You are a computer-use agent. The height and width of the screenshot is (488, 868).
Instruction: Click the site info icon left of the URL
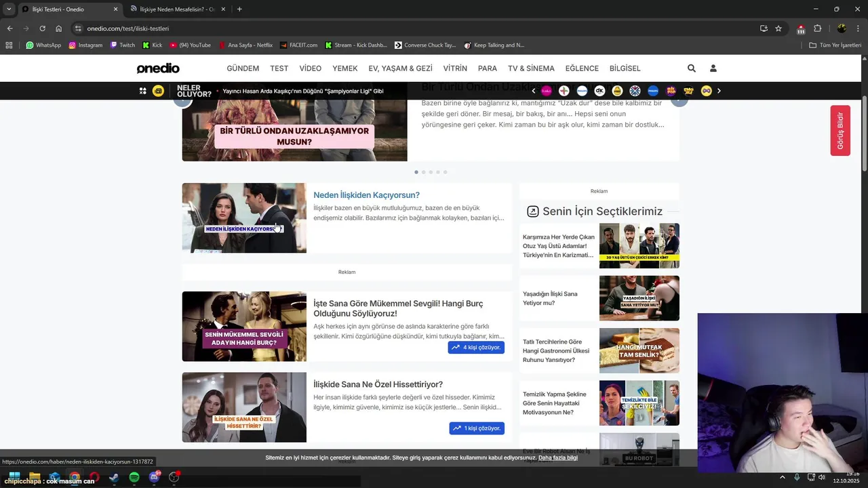pos(79,28)
